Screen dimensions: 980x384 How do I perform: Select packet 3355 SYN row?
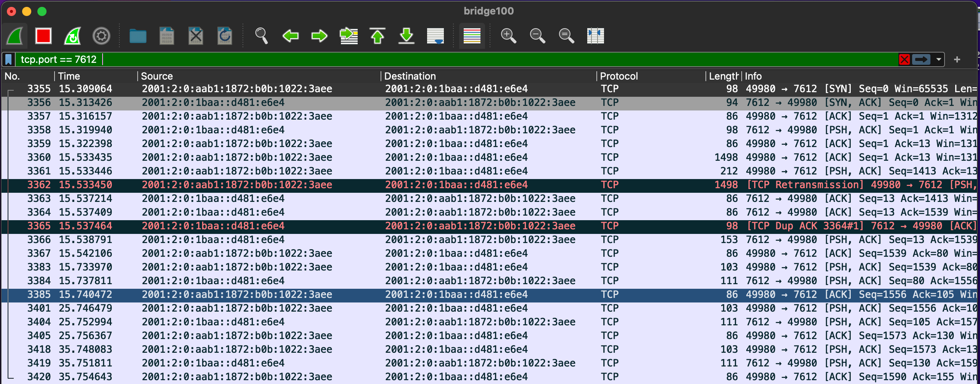click(490, 89)
